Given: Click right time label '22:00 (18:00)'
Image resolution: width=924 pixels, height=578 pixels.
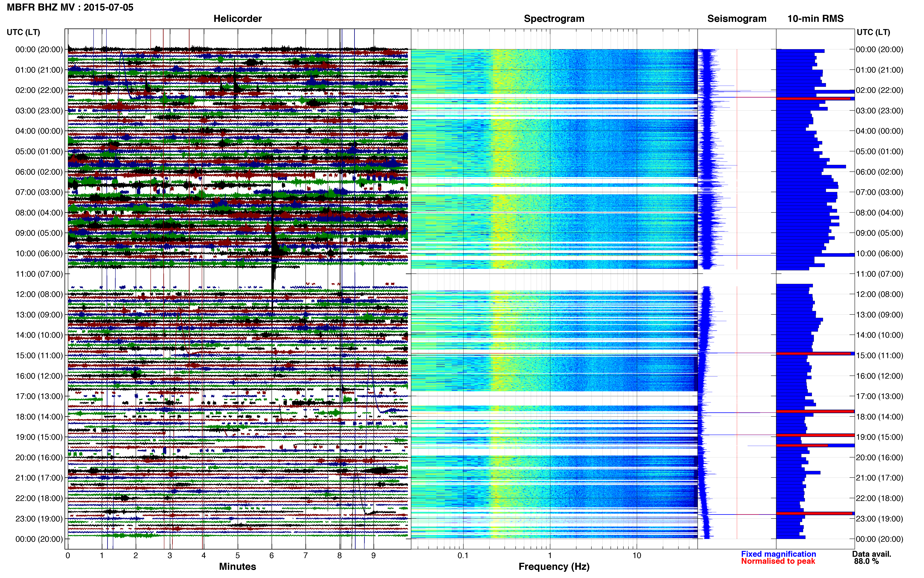Looking at the screenshot, I should tap(880, 498).
